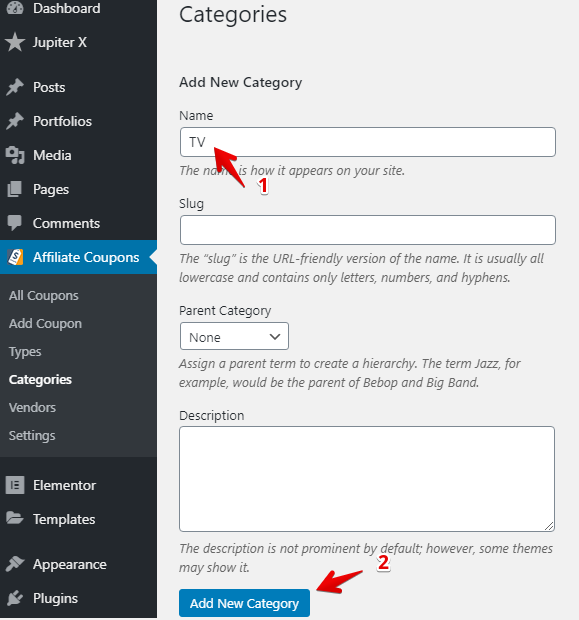This screenshot has height=620, width=579.
Task: Open the Parent Category dropdown
Action: click(234, 336)
